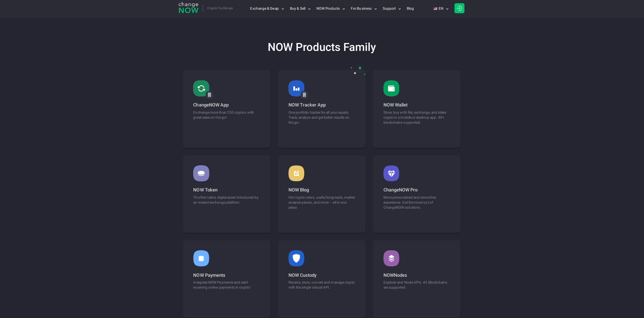644x318 pixels.
Task: Click the NOW Token coin icon
Action: tap(201, 173)
